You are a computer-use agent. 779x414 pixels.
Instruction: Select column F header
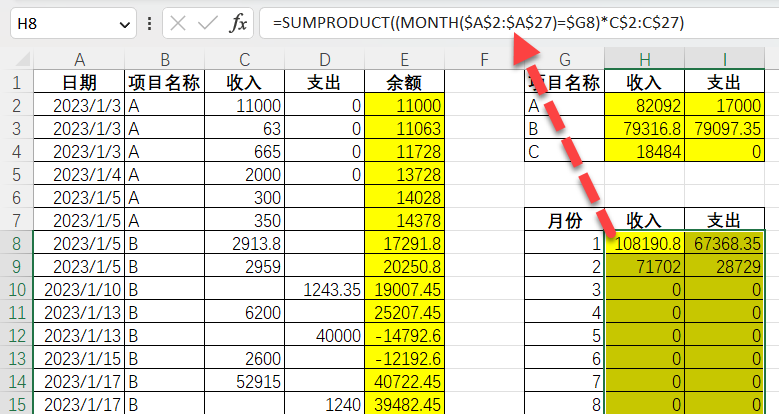tap(484, 60)
